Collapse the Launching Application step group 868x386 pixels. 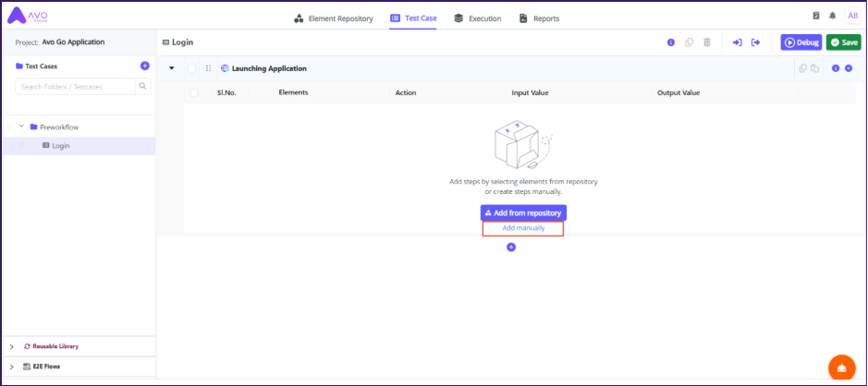pyautogui.click(x=172, y=68)
